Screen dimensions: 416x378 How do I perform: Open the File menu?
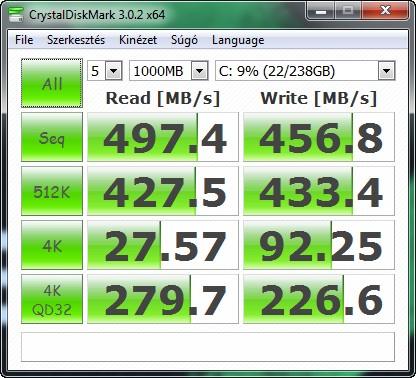coord(24,40)
